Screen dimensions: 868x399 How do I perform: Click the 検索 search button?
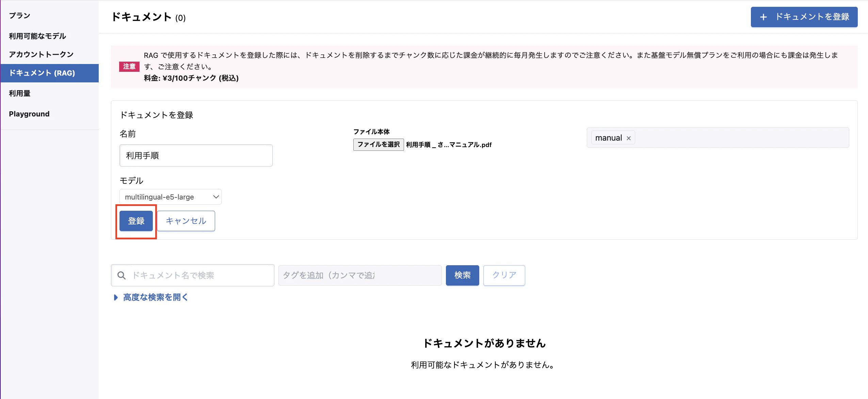463,275
